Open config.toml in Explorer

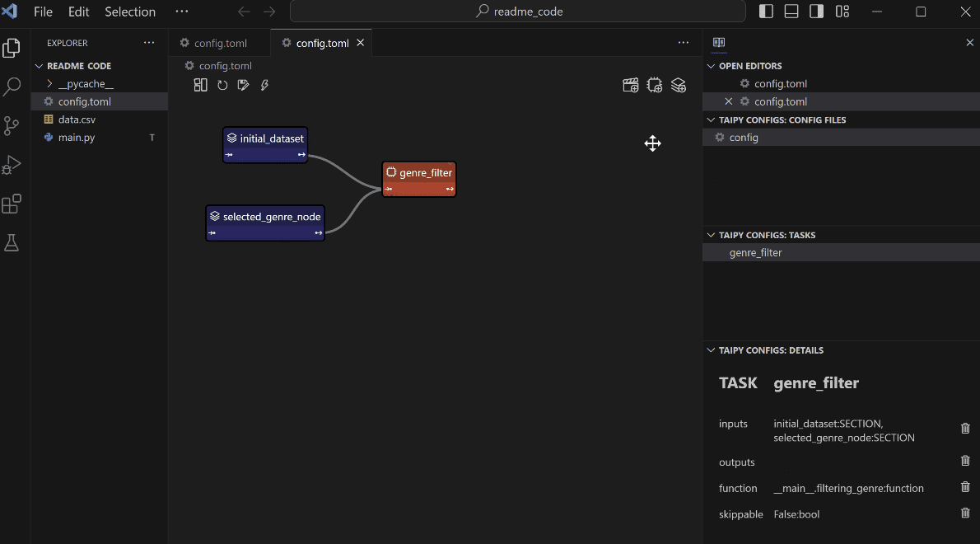(x=84, y=101)
